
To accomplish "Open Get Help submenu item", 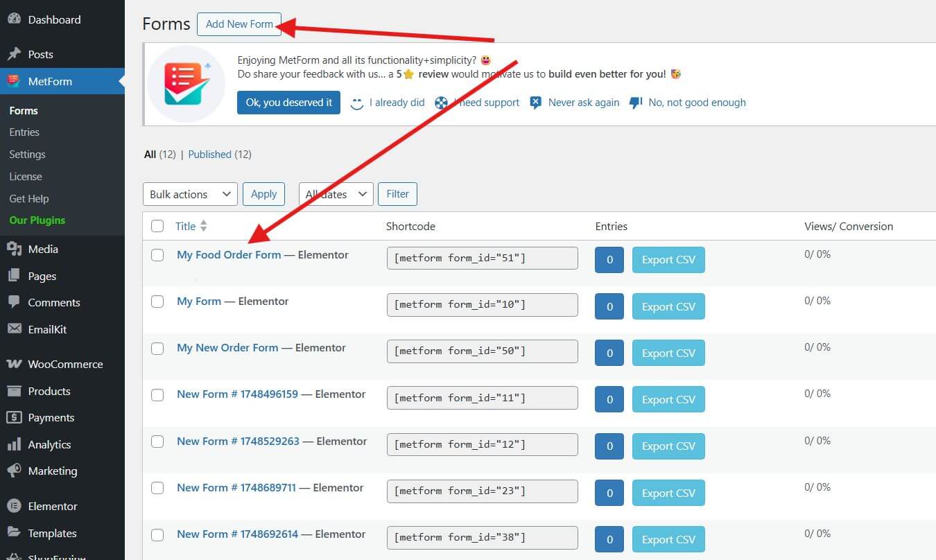I will tap(29, 198).
